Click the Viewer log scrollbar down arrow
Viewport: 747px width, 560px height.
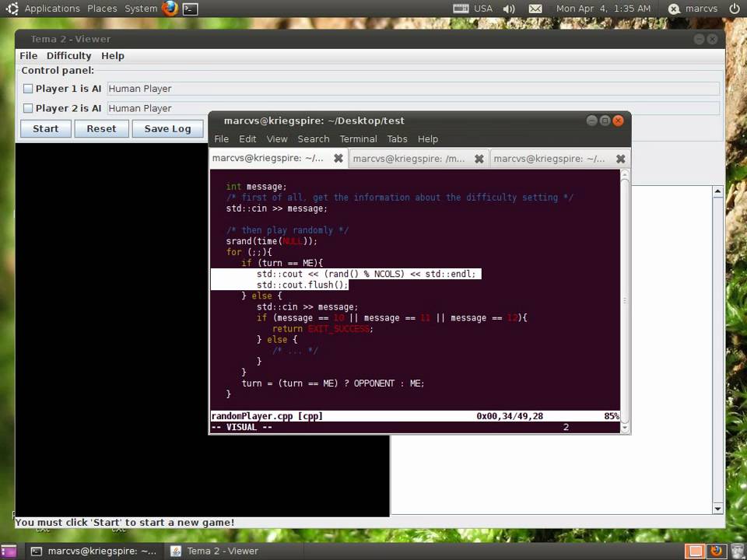click(x=718, y=509)
